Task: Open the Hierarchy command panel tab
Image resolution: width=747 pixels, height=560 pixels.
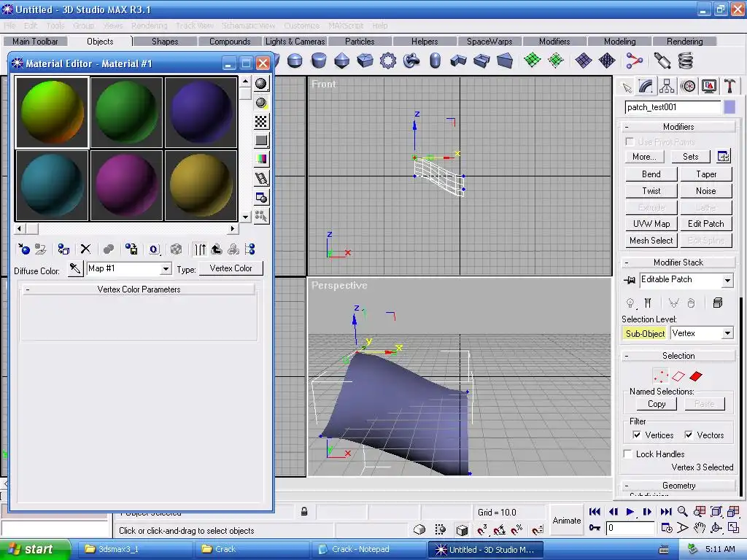Action: click(667, 86)
